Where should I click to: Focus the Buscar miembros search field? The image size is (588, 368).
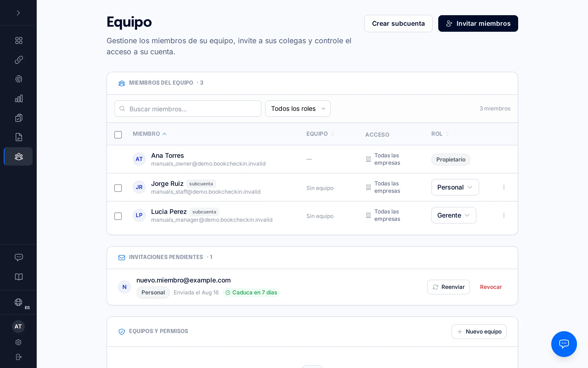coord(188,109)
